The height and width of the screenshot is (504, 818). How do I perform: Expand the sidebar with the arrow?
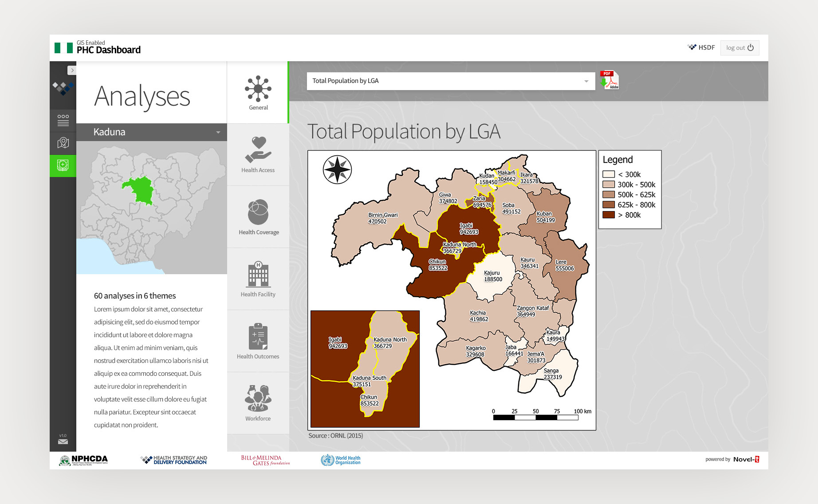[x=72, y=70]
